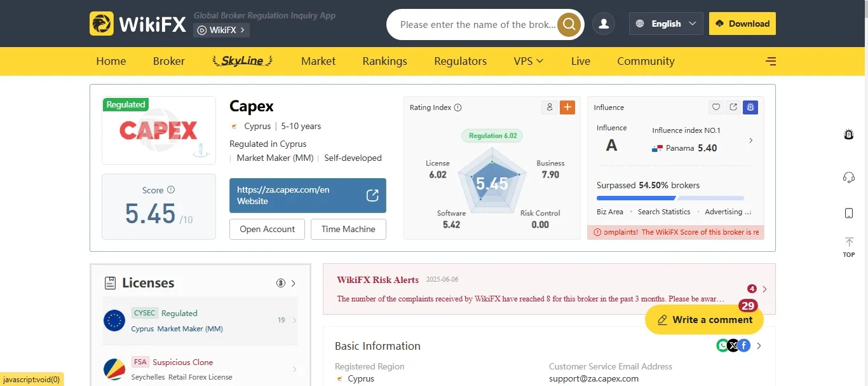Expand the Licenses section chevron
Screen dimensions: 868x386
(293, 283)
